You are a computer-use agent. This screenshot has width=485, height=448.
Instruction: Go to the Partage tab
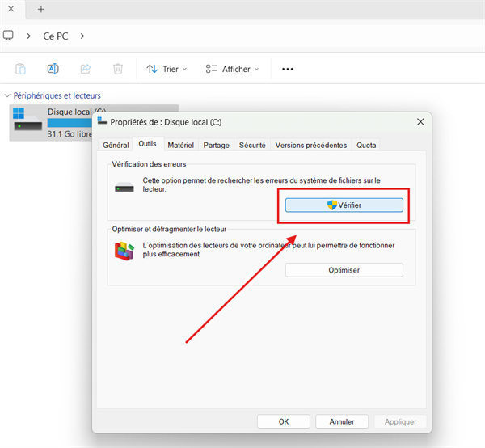[216, 145]
